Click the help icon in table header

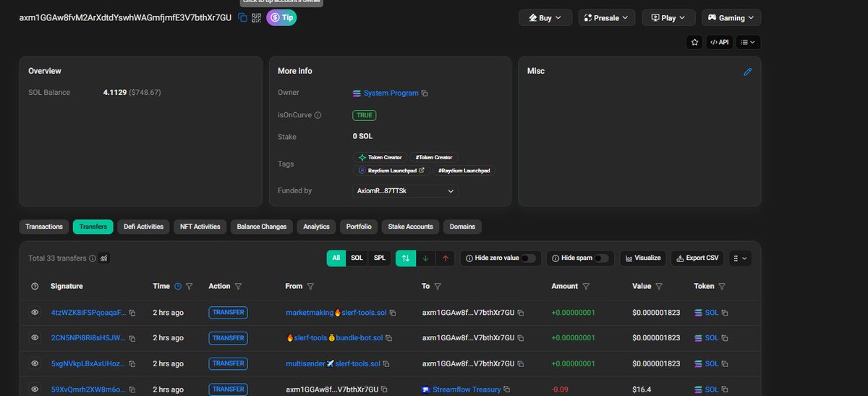(x=35, y=287)
